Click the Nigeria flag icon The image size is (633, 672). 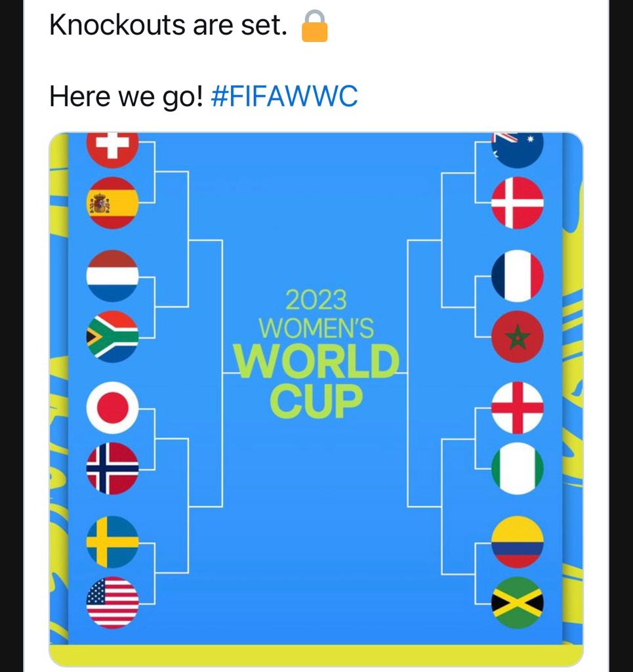pos(518,468)
